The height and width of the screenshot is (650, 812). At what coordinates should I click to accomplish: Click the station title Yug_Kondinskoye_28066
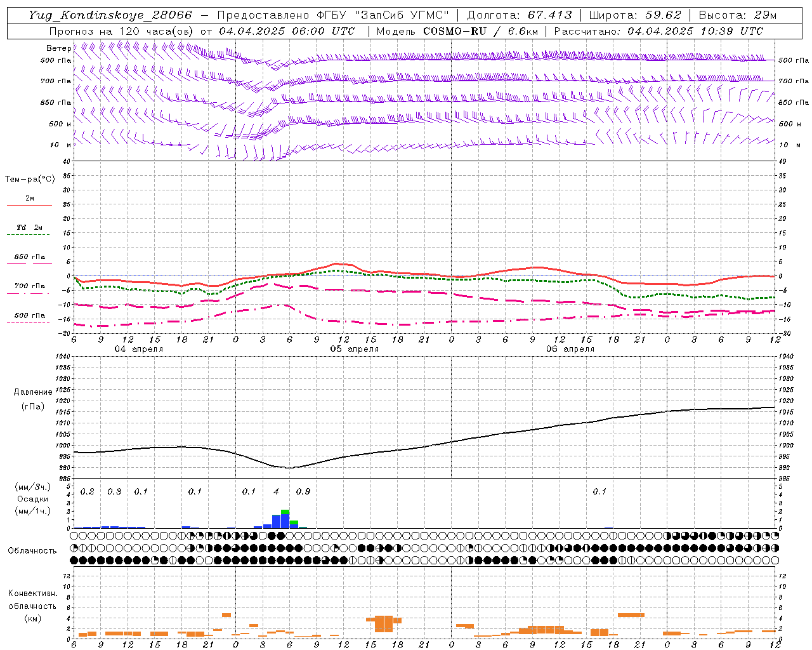click(x=110, y=15)
